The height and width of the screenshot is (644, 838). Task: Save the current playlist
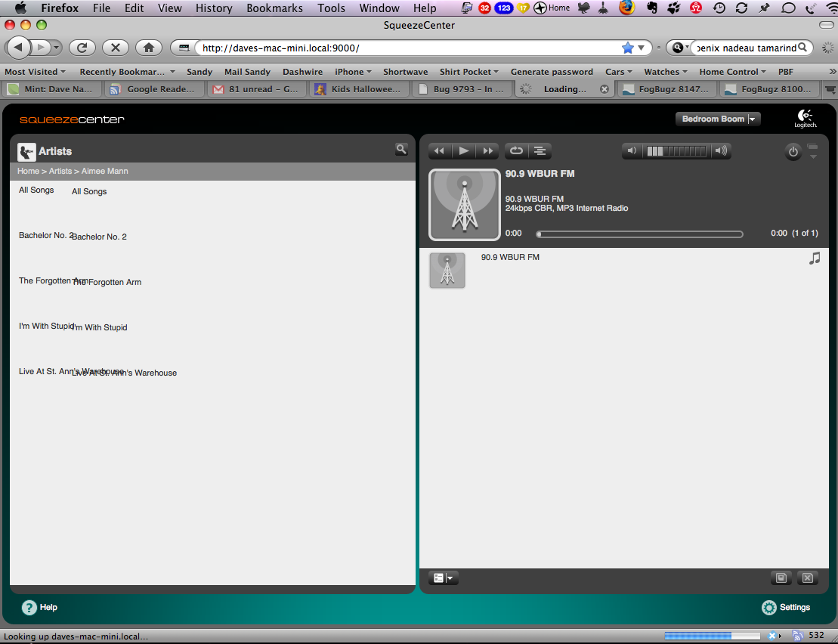coord(781,578)
